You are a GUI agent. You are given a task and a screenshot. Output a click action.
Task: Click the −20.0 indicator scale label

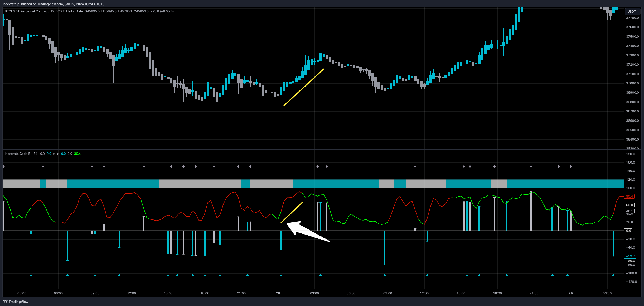(x=630, y=239)
